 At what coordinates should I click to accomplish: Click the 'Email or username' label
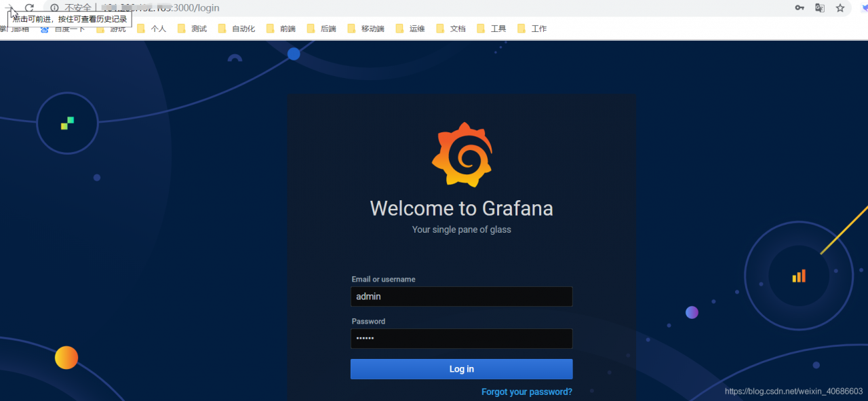pyautogui.click(x=383, y=279)
